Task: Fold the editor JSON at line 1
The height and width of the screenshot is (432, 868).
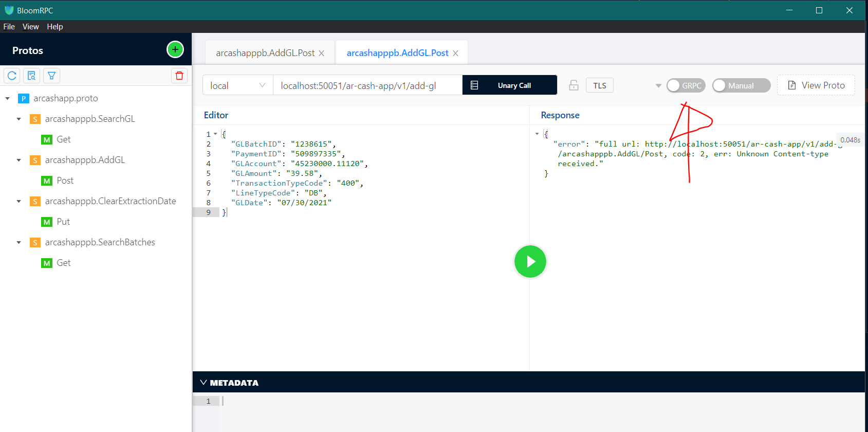Action: coord(215,134)
